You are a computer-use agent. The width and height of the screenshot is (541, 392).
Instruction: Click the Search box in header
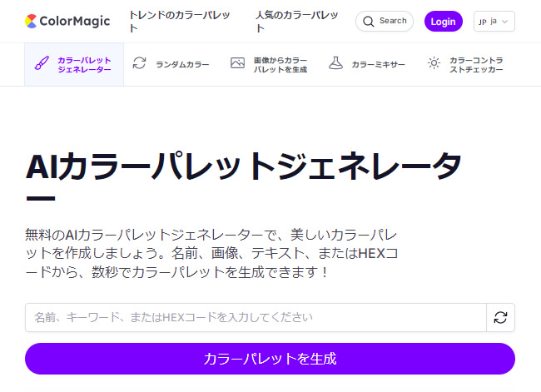(x=385, y=22)
